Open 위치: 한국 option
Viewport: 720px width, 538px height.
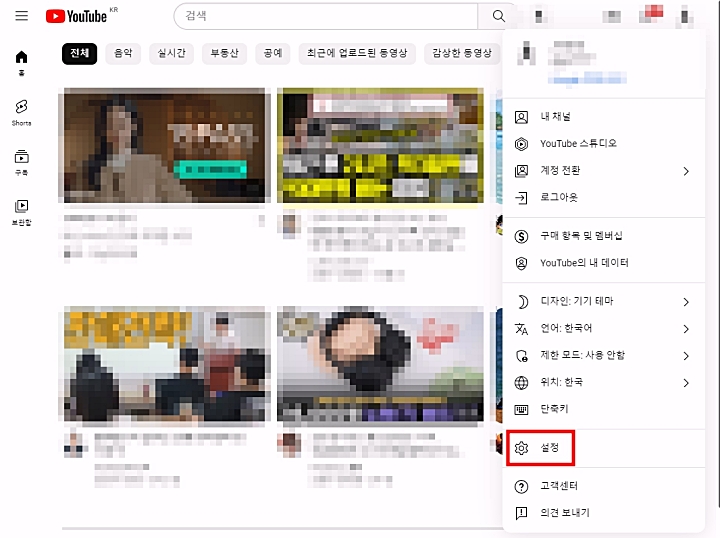click(x=604, y=382)
